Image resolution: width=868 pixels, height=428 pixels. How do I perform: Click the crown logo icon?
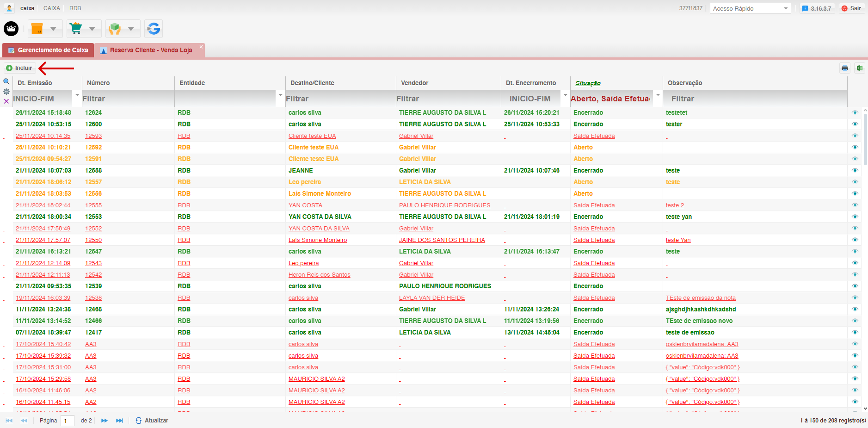click(x=11, y=29)
